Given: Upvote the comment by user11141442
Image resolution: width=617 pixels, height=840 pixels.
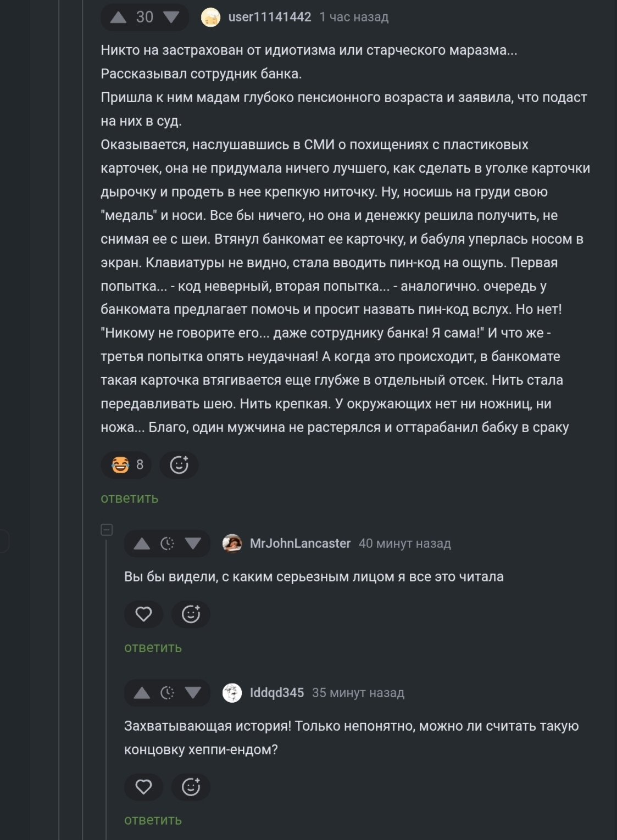Looking at the screenshot, I should click(118, 18).
